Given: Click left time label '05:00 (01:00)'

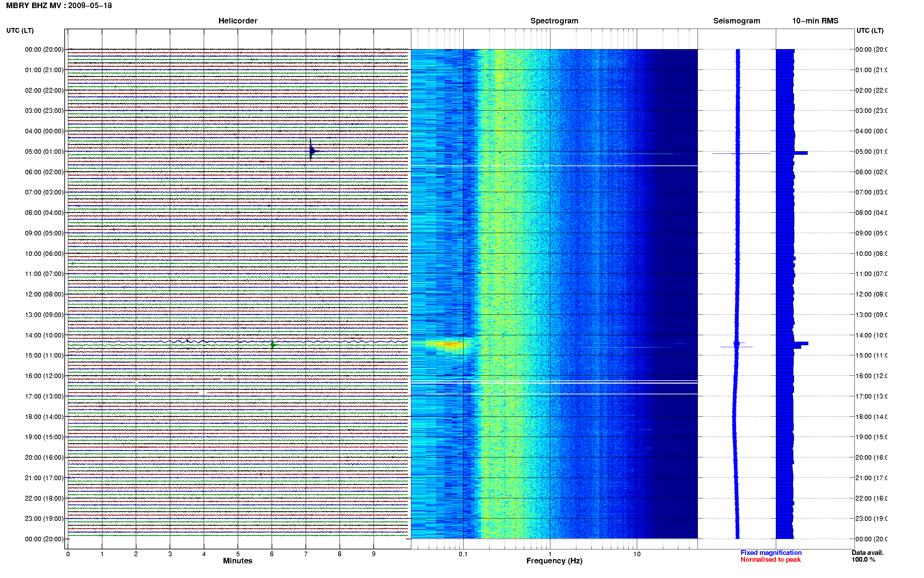Looking at the screenshot, I should [44, 151].
